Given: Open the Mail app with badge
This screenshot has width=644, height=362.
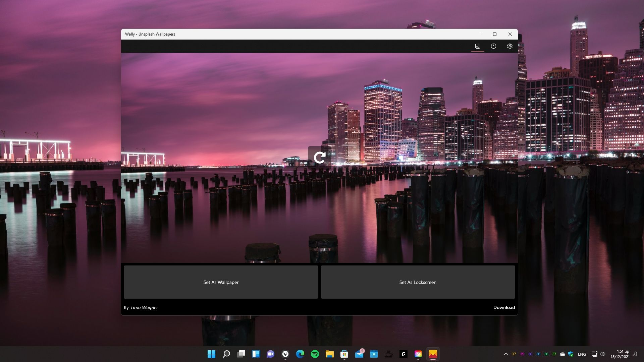Looking at the screenshot, I should (x=359, y=354).
